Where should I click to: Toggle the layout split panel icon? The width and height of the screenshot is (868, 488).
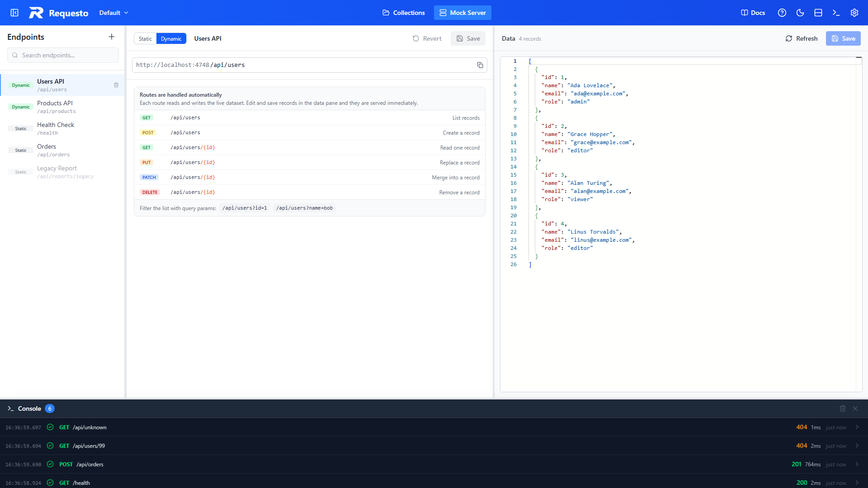[x=818, y=13]
